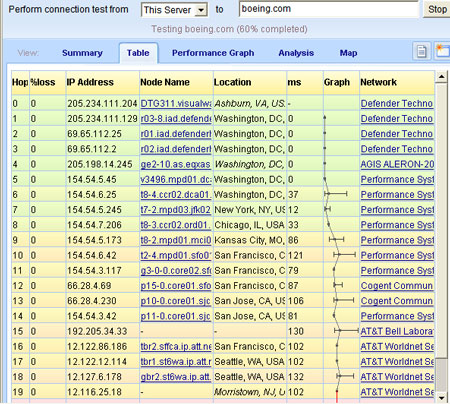Open AT&T Worldnet Se link for hop 19
This screenshot has height=404, width=450.
coord(397,392)
